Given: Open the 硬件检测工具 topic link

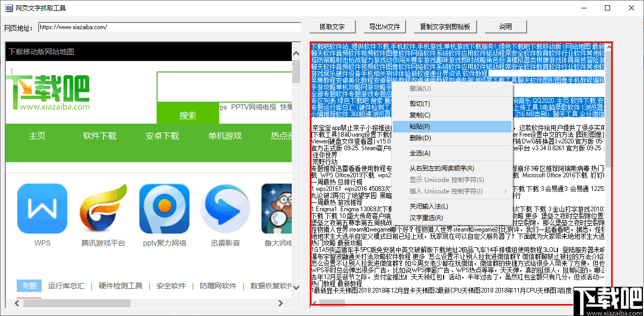Looking at the screenshot, I should (x=121, y=286).
